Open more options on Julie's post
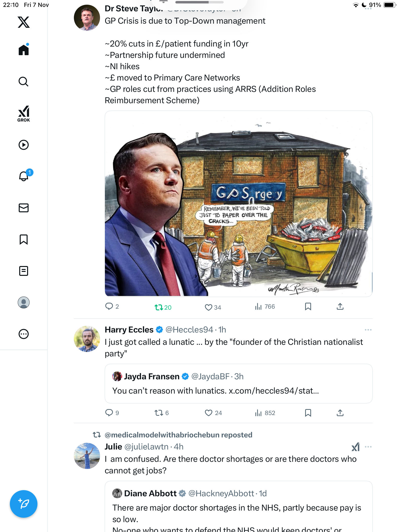 point(368,447)
